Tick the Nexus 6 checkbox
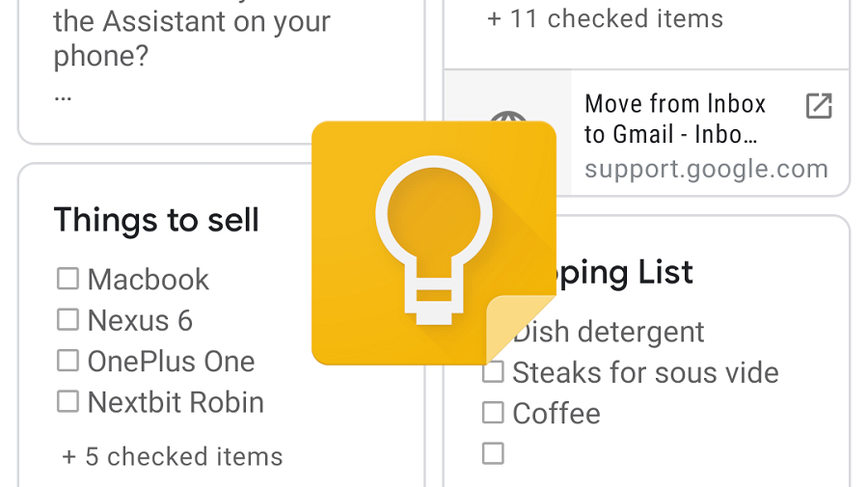This screenshot has height=487, width=868. click(x=68, y=319)
